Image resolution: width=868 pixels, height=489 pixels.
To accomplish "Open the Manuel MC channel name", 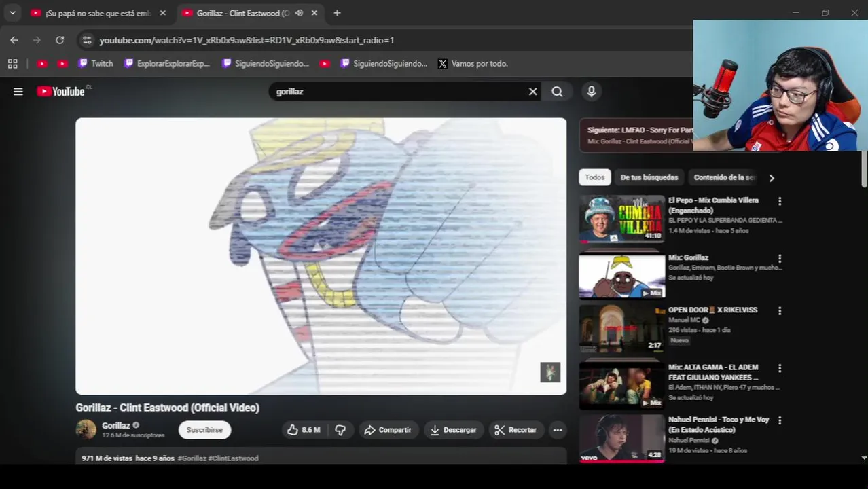I will click(684, 320).
